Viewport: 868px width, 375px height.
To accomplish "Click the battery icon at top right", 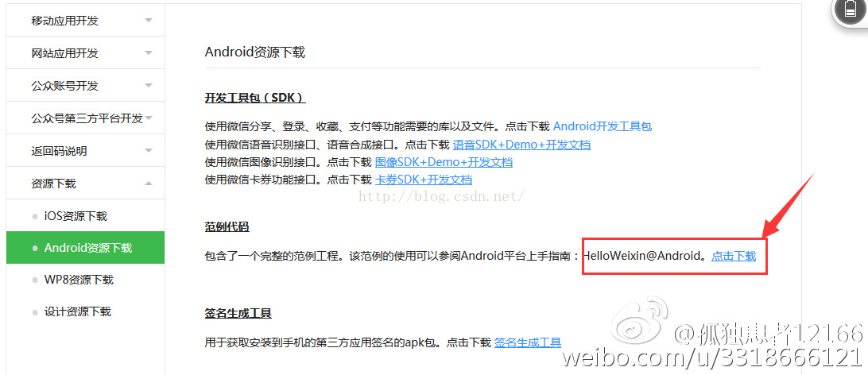I will click(851, 10).
